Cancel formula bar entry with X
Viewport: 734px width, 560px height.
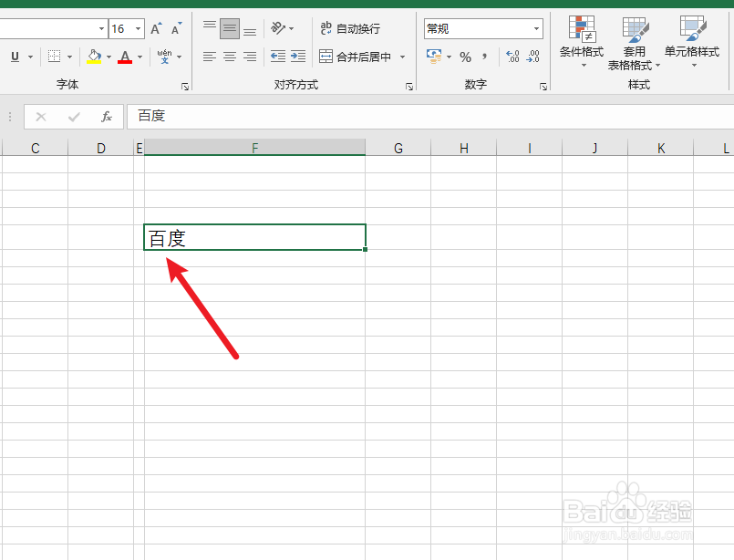click(41, 117)
